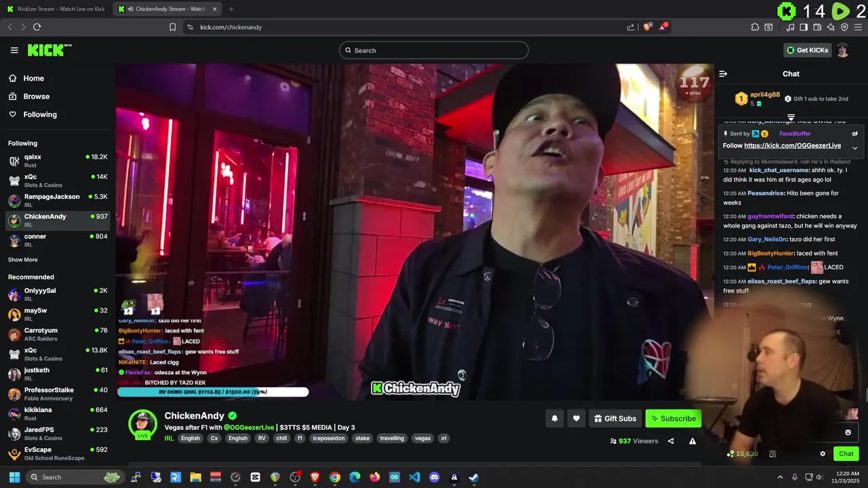Select the ChickenAndy Stream browser tab
The image size is (868, 488).
click(x=167, y=9)
